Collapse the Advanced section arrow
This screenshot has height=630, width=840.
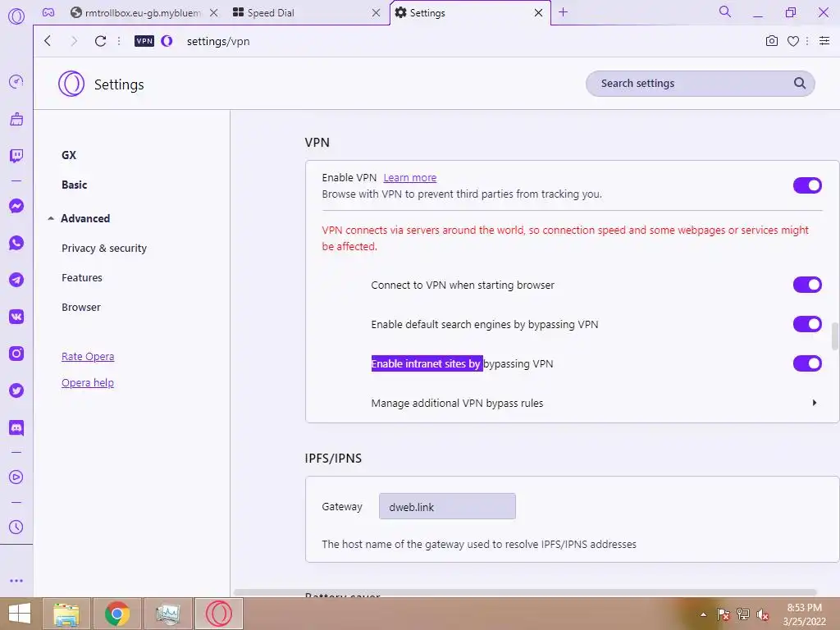(51, 218)
